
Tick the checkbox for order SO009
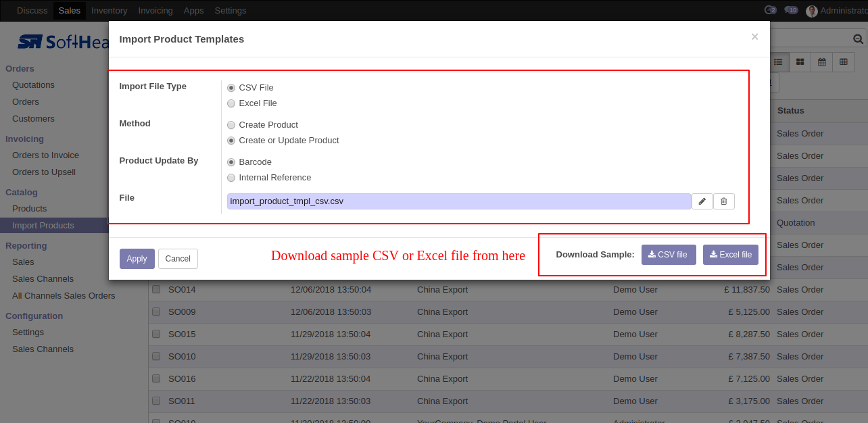(156, 312)
